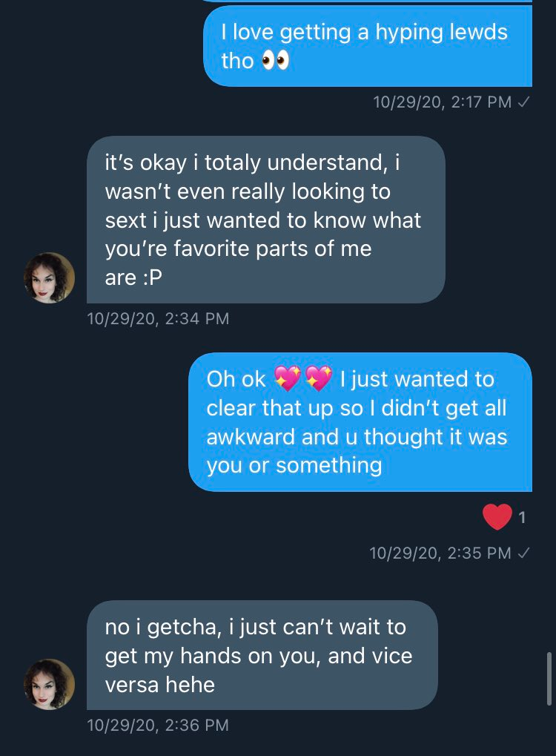556x756 pixels.
Task: Tap the avatar beside the 2:36 PM message
Action: pyautogui.click(x=49, y=684)
